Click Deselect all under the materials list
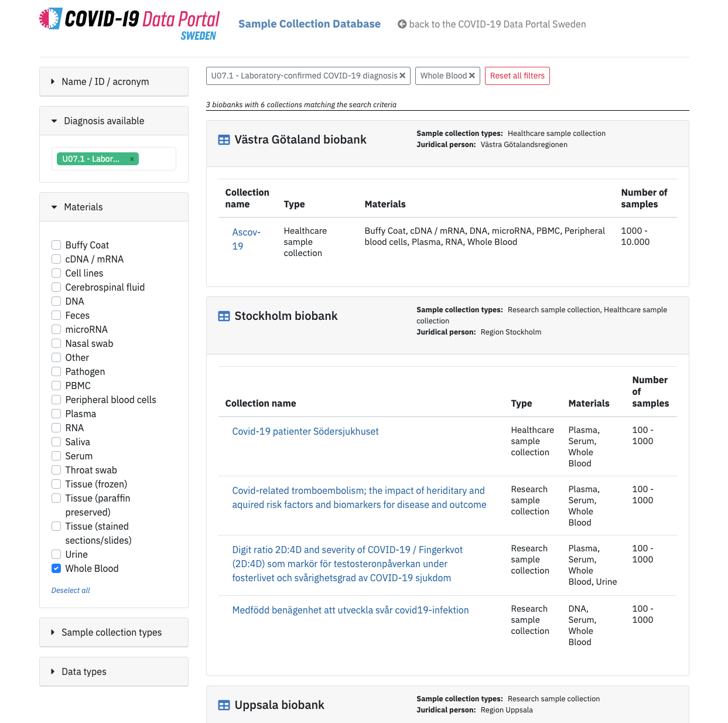728x723 pixels. coord(70,590)
